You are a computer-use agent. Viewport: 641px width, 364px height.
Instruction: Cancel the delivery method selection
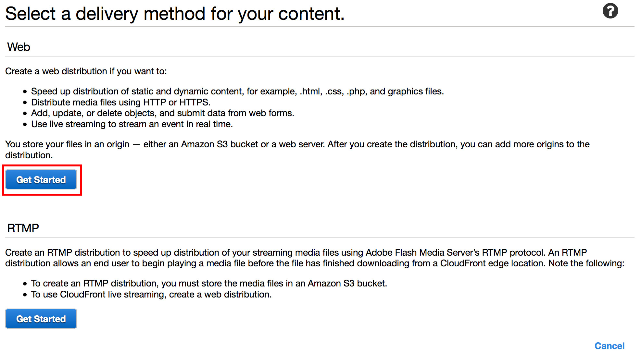point(609,346)
